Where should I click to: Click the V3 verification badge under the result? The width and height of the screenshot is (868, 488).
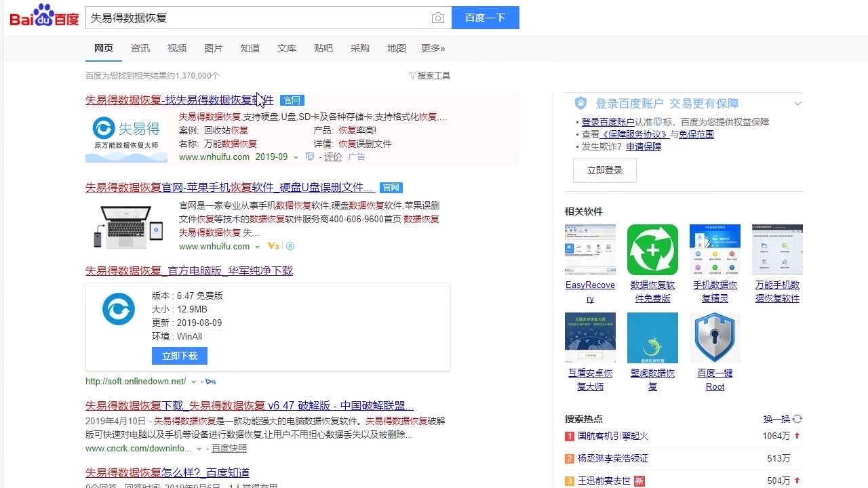(274, 246)
